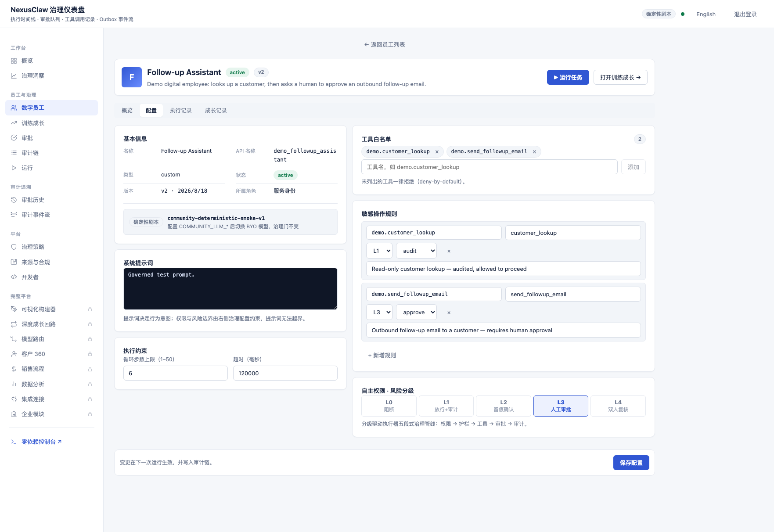
Task: Open 审批历史 in sidebar
Action: point(51,200)
